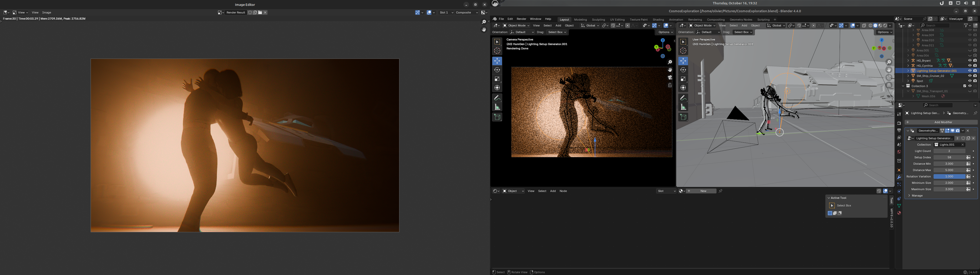Adjust the Rotation Variation slider
This screenshot has width=980, height=275.
[949, 177]
